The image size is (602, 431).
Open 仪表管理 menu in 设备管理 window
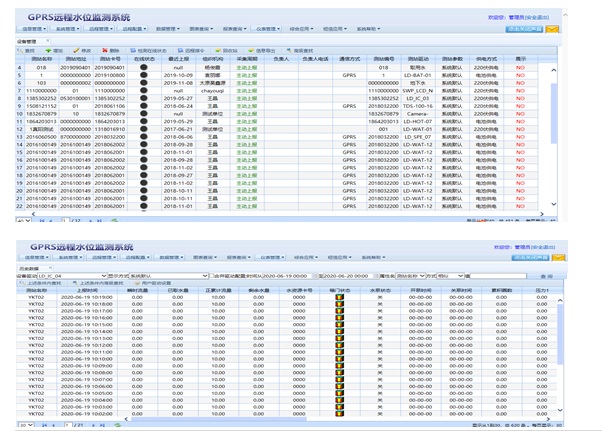(266, 29)
